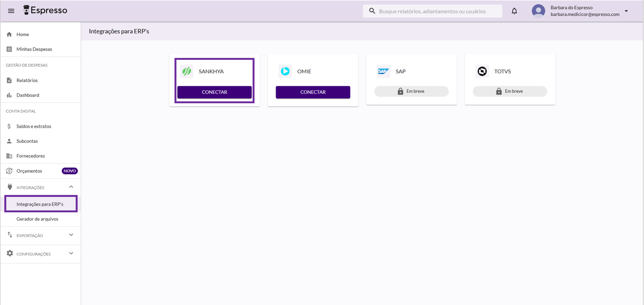Click the EXPORTAÇÃO section label
The image size is (644, 305).
point(30,236)
